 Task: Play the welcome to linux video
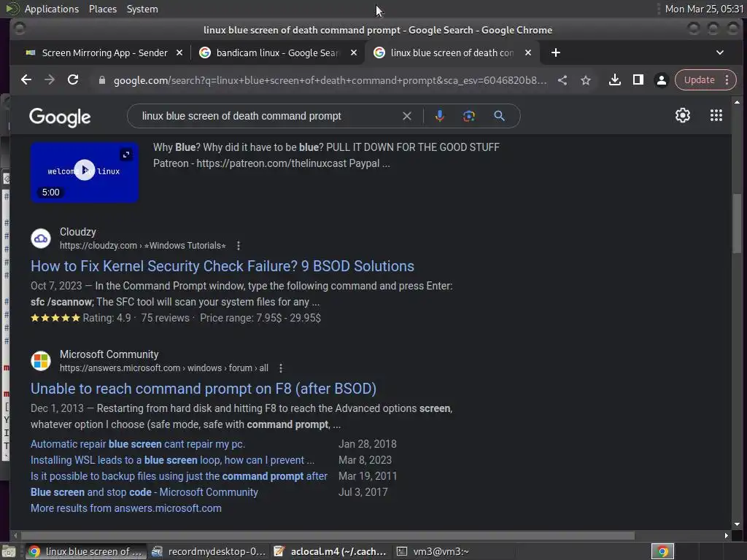coord(85,170)
